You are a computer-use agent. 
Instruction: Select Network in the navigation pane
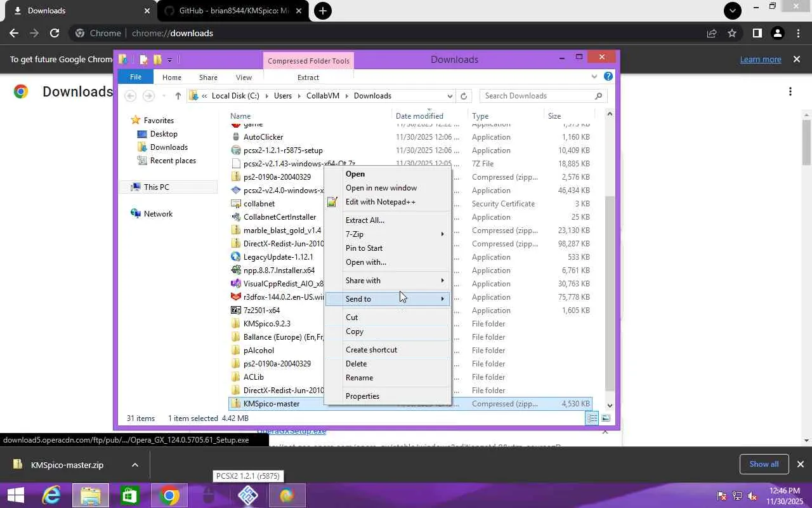click(x=158, y=214)
